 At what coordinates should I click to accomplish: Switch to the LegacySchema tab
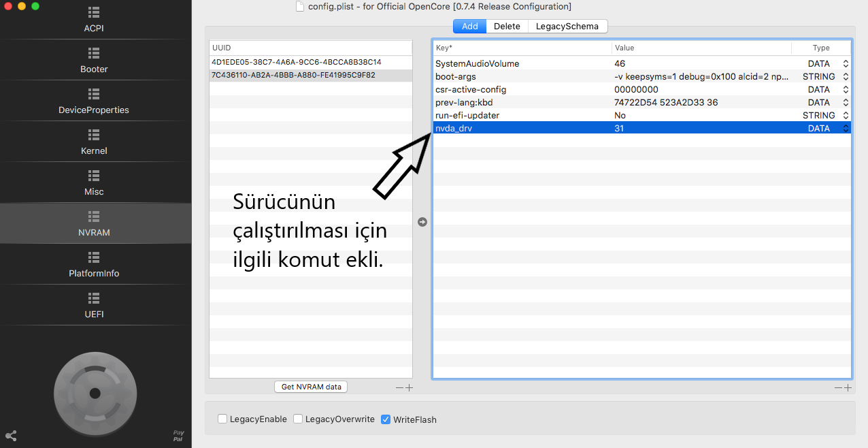pyautogui.click(x=567, y=27)
